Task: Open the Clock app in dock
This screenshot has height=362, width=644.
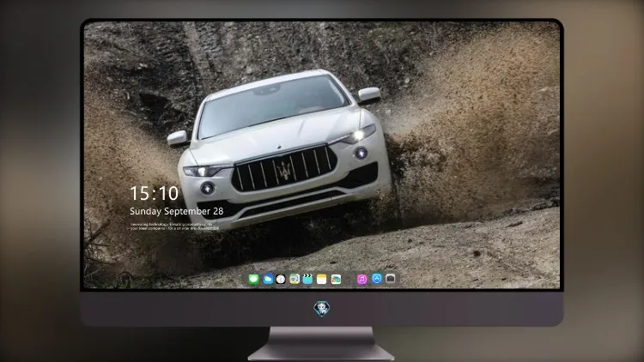Action: [x=281, y=280]
